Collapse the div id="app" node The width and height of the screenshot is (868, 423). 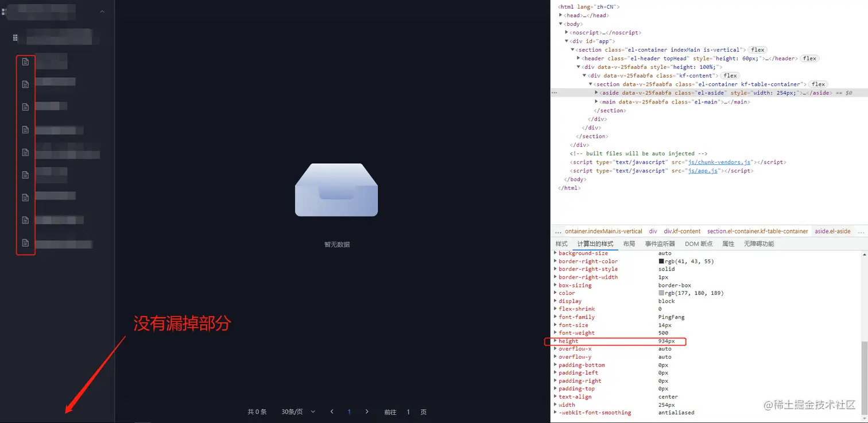point(567,41)
